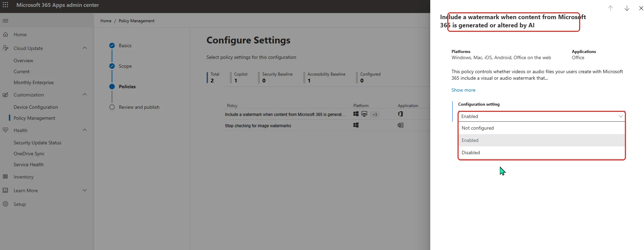
Task: Sort by Policy column header
Action: tap(232, 106)
